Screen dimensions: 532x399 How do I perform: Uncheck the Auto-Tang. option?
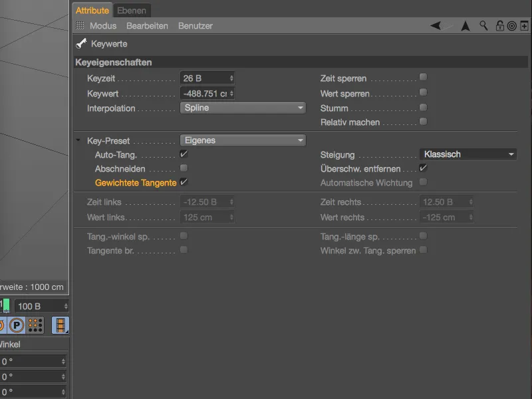[x=184, y=154]
